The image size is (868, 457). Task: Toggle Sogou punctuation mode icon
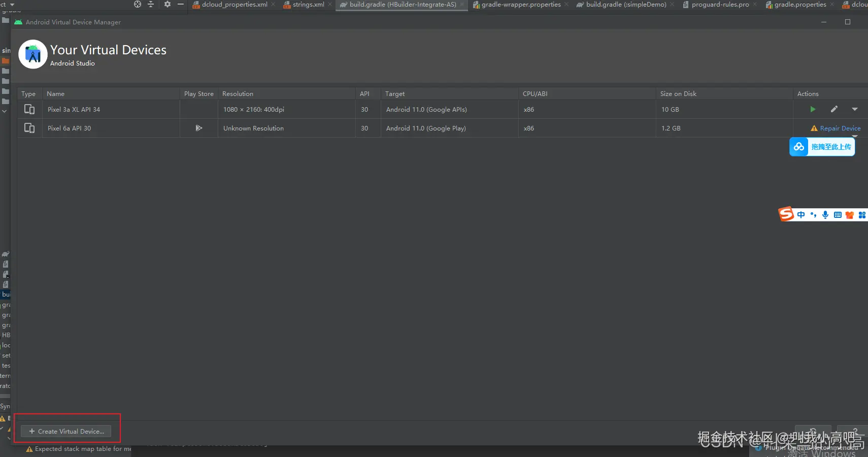[813, 215]
